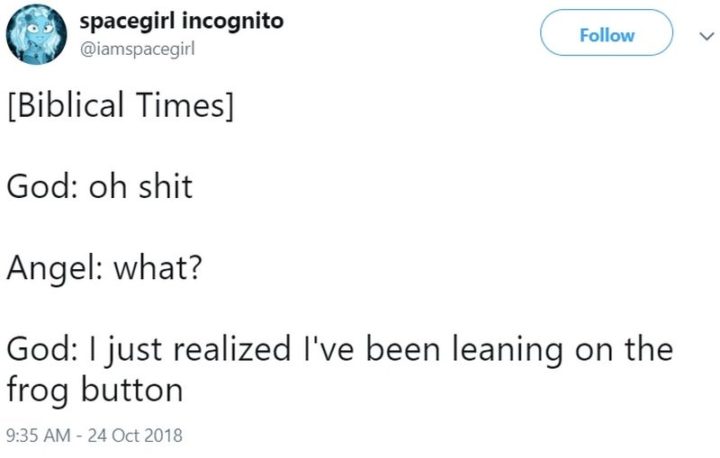Click the 9:35 AM time text
Viewport: 720px width, 458px height.
pyautogui.click(x=41, y=436)
